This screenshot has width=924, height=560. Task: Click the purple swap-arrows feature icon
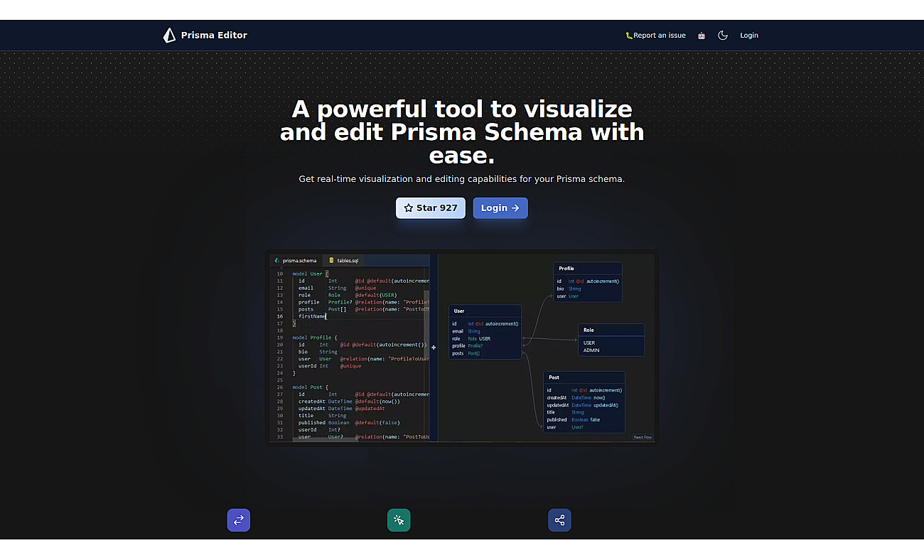[x=239, y=520]
